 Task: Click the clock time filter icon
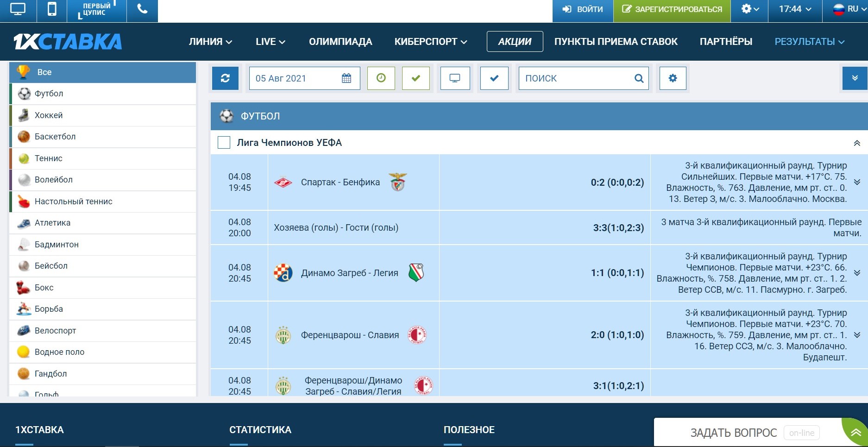[x=381, y=78]
